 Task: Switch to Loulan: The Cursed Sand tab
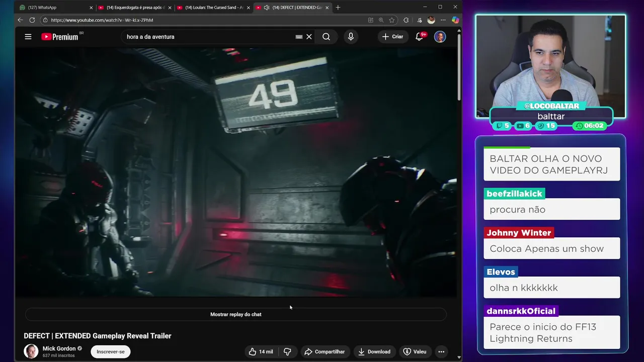point(213,8)
